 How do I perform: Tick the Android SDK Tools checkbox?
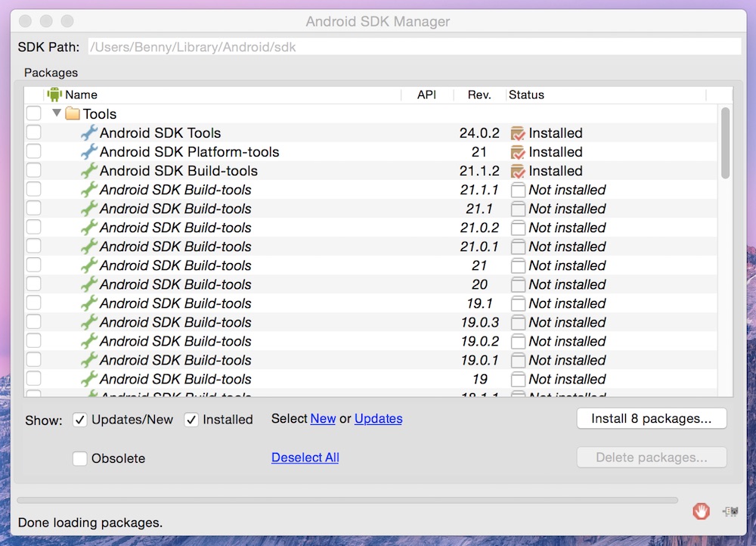[34, 132]
